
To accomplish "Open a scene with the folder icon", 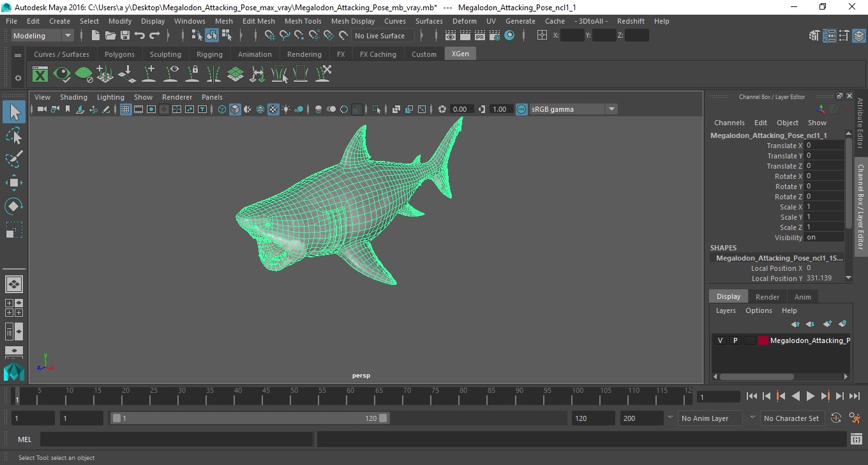I will tap(110, 36).
